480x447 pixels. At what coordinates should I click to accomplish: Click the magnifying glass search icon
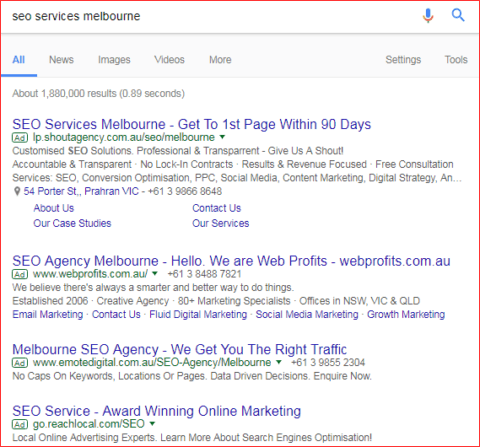[458, 15]
